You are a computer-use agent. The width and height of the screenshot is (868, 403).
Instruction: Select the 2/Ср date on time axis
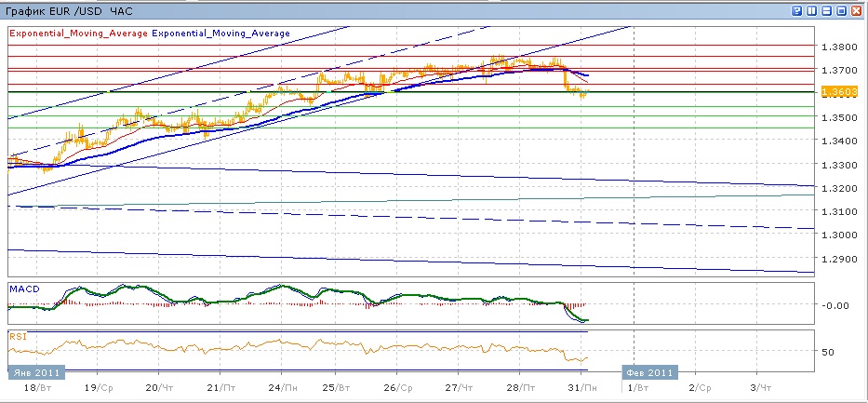(700, 387)
